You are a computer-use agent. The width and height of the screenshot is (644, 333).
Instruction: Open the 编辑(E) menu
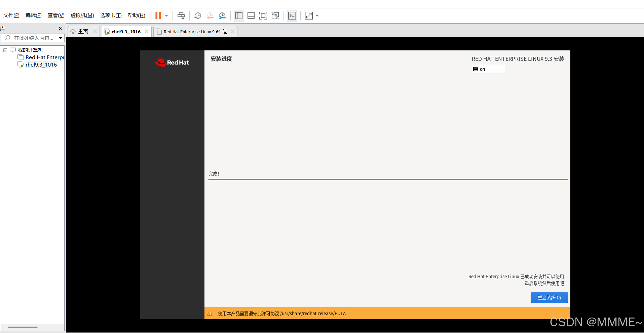point(34,15)
